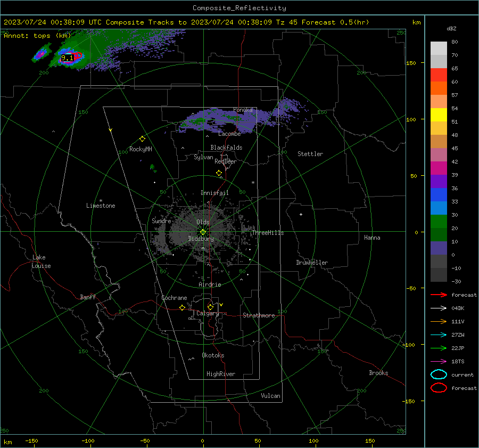
Task: Click the 'Blackfalds' label
Action: (226, 148)
